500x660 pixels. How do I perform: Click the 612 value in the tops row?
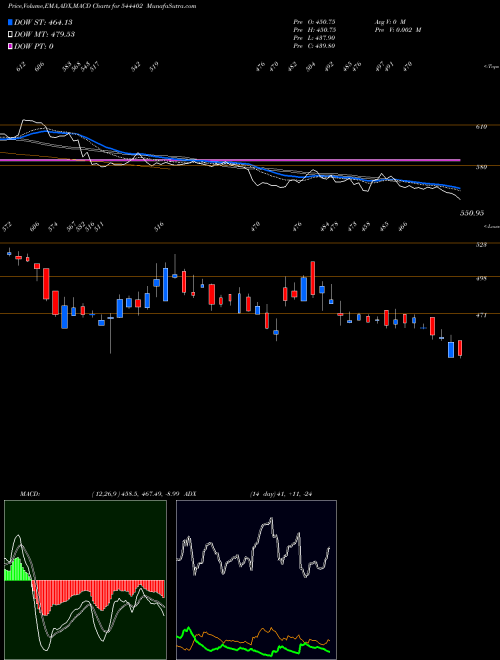click(21, 67)
